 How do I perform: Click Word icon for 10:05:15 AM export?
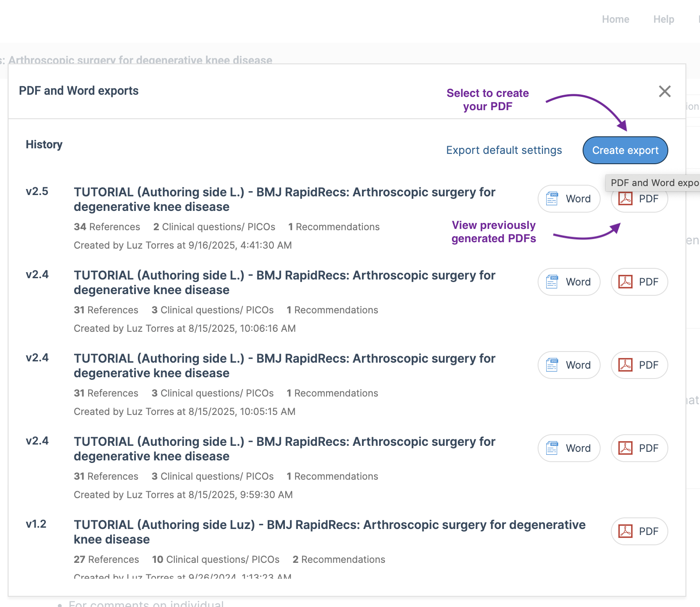coord(552,365)
